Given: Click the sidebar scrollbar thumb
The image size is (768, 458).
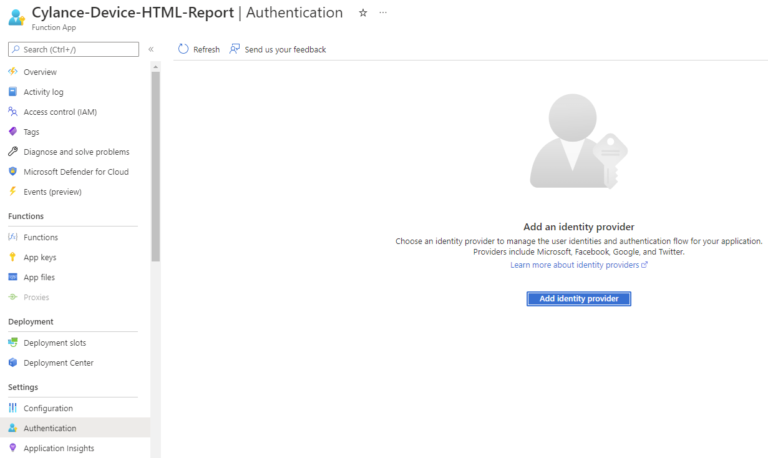Looking at the screenshot, I should pyautogui.click(x=156, y=167).
